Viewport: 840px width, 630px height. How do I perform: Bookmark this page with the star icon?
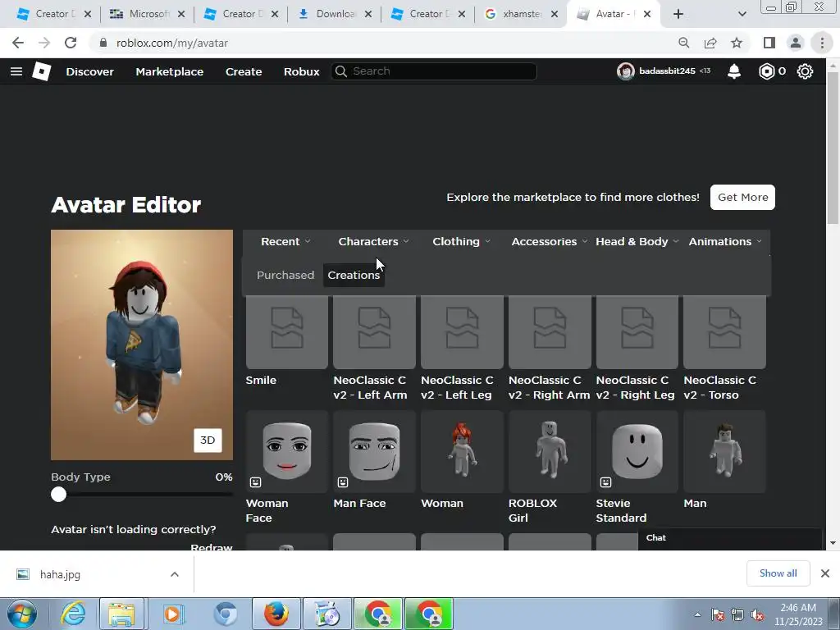tap(737, 43)
